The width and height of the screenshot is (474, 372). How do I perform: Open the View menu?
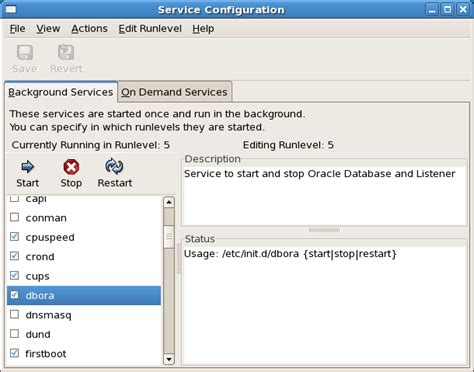pyautogui.click(x=48, y=29)
